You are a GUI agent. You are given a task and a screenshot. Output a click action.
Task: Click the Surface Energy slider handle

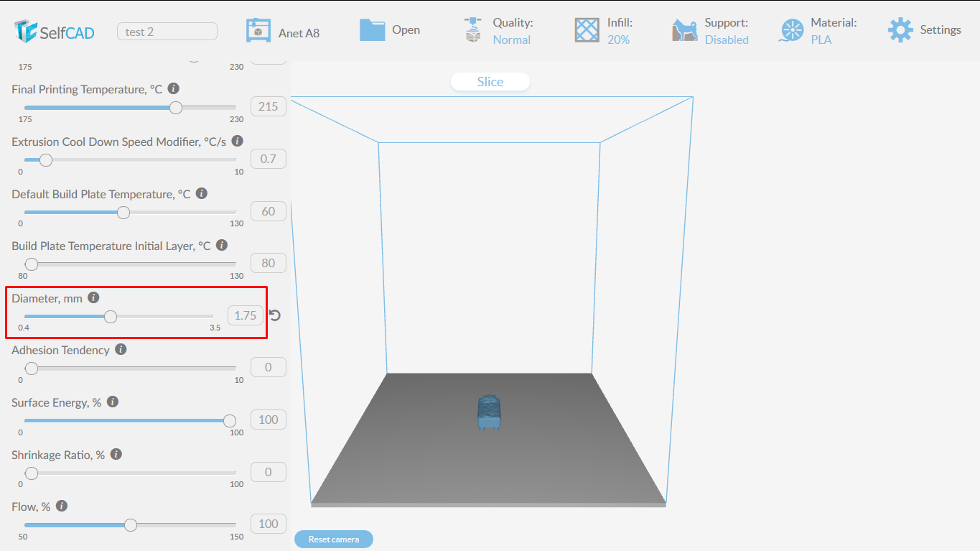coord(230,420)
